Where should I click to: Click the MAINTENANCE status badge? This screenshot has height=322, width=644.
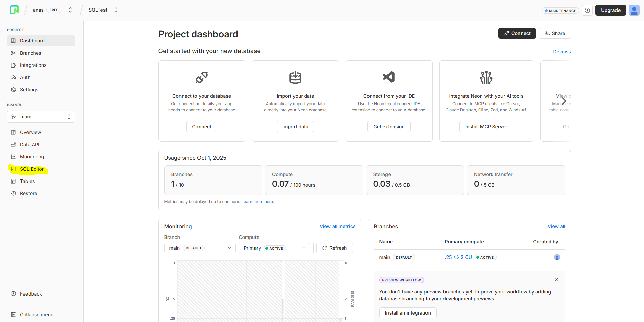(x=561, y=11)
